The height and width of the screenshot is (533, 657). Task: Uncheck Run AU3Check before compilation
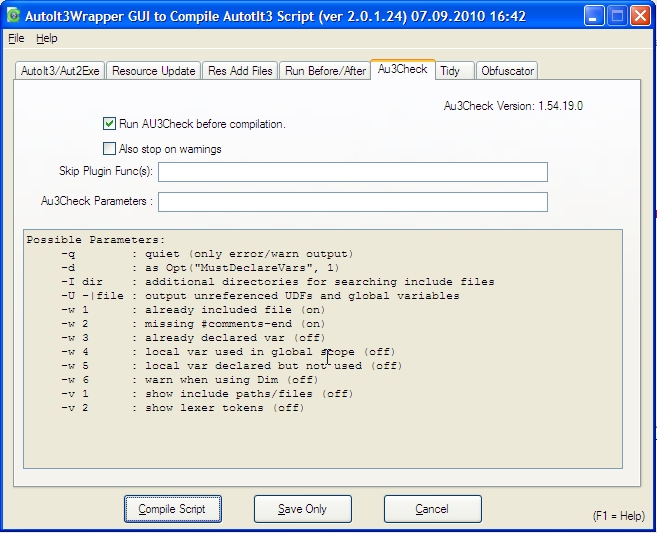[x=110, y=124]
